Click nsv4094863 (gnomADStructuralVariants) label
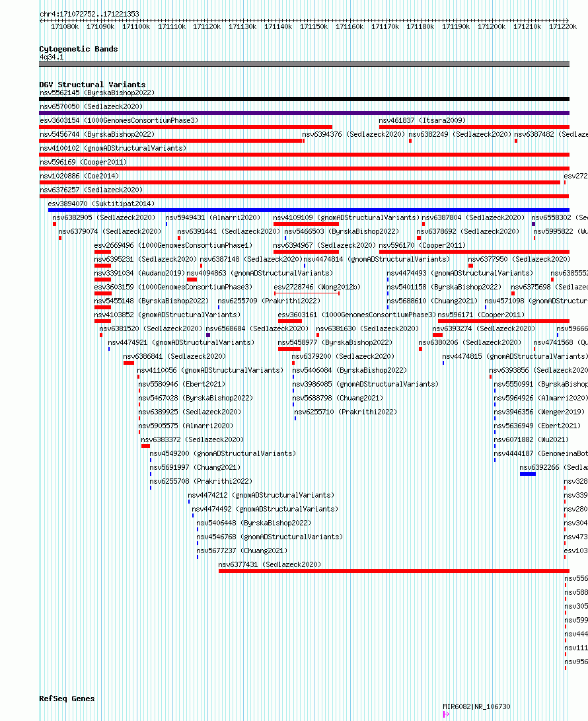Viewport: 588px width, 721px height. click(x=260, y=273)
